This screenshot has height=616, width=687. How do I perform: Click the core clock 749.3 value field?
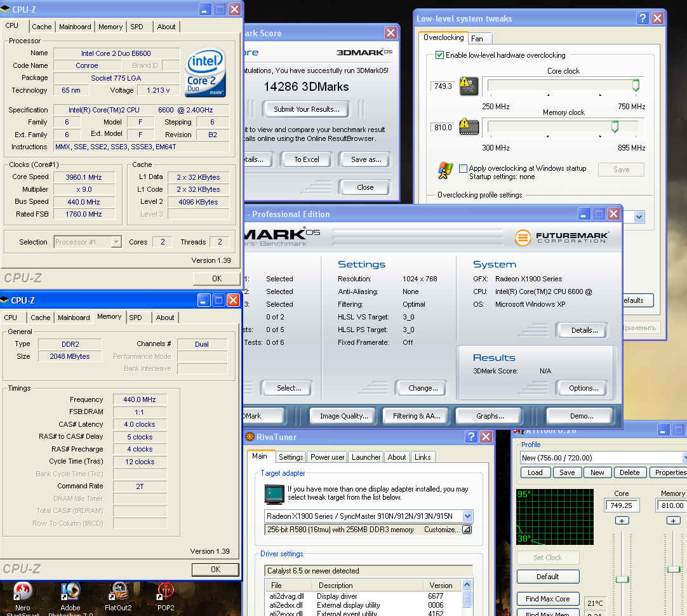tap(443, 86)
